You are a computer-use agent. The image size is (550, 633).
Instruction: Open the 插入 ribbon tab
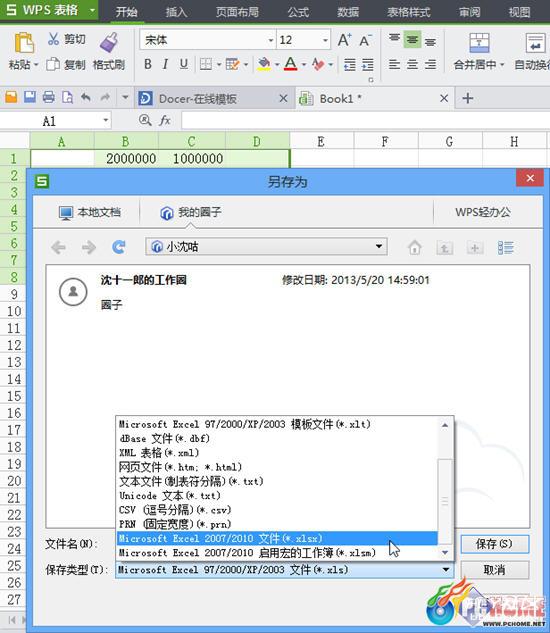point(176,12)
